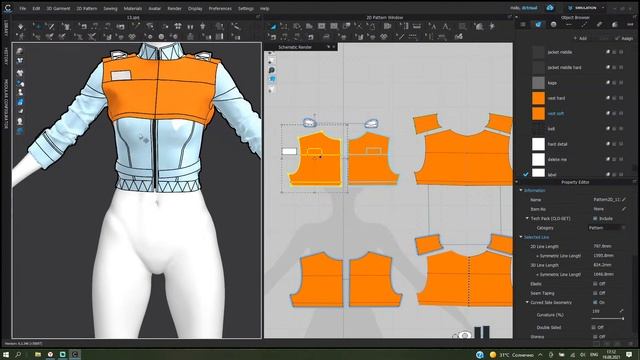Open the 2D Pattern menu
Screen dimensions: 640x360
[x=87, y=8]
